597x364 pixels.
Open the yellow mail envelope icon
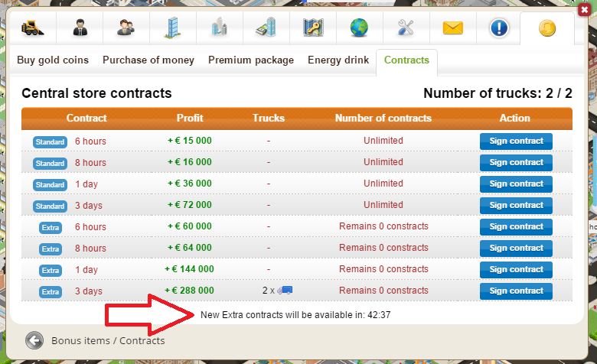pos(453,29)
